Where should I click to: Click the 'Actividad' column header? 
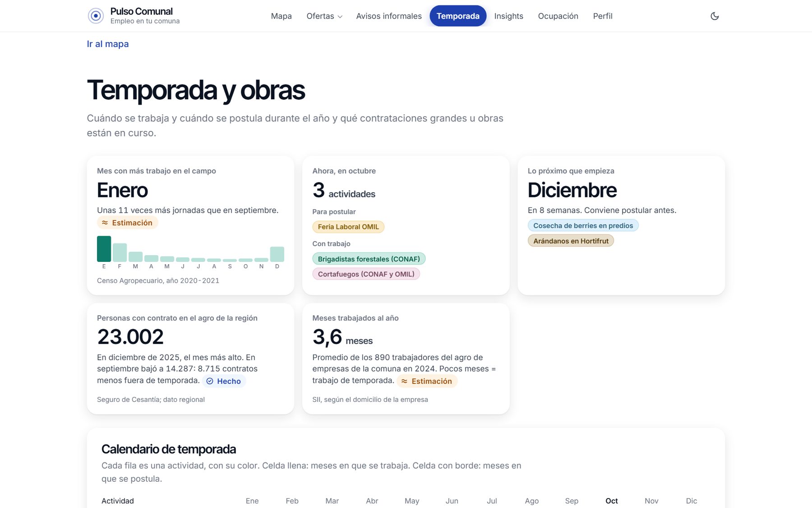118,501
